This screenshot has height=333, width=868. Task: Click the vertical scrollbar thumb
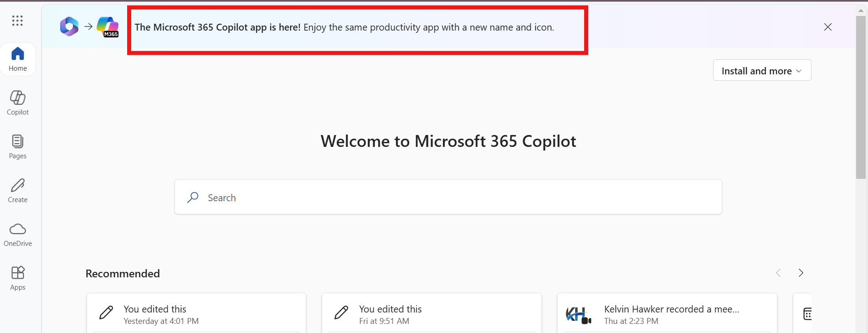[861, 97]
